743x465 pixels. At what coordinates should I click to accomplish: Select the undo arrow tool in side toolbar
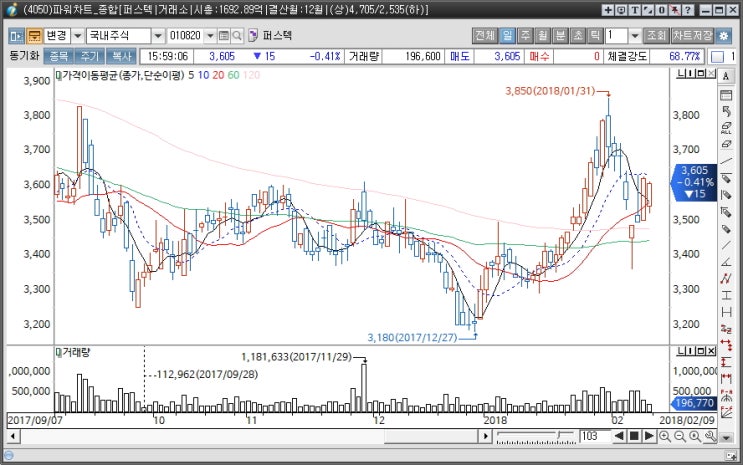[726, 111]
